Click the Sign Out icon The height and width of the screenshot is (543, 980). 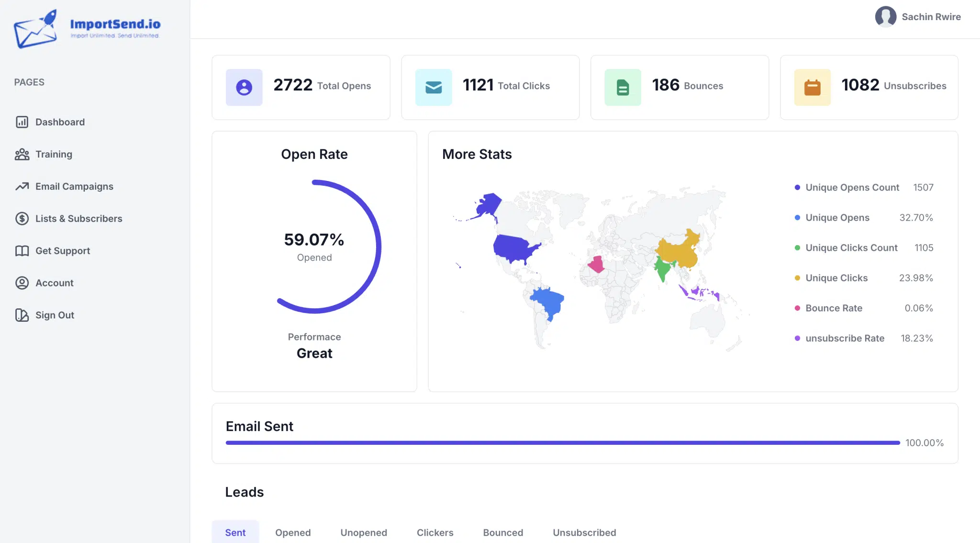point(22,315)
